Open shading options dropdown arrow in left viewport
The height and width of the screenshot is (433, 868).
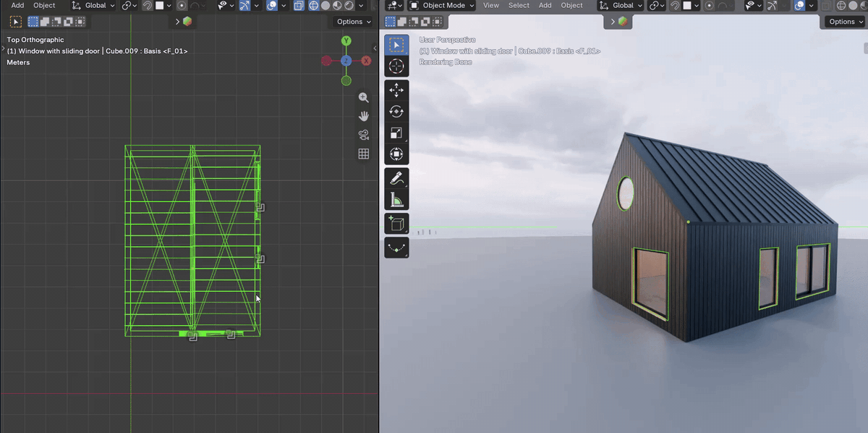pos(361,5)
